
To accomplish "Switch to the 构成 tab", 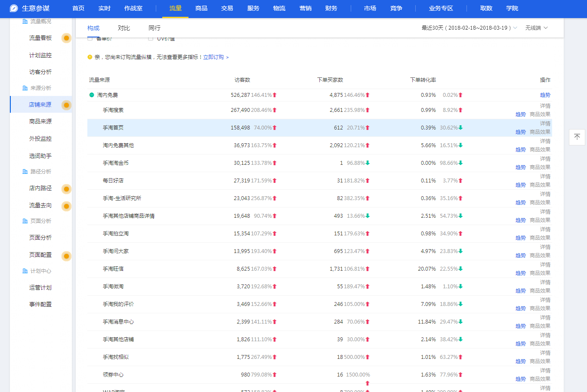I will click(x=93, y=28).
